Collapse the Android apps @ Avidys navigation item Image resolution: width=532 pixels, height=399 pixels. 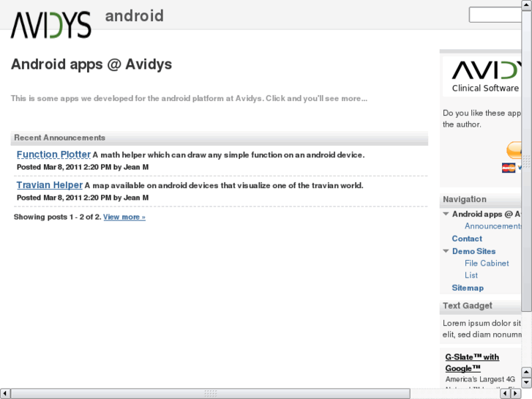tap(446, 214)
